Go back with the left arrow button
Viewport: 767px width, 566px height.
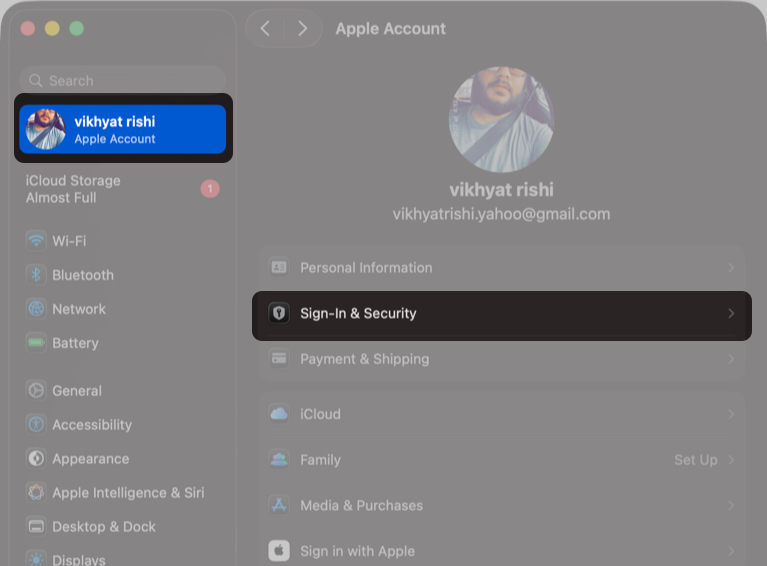click(265, 28)
